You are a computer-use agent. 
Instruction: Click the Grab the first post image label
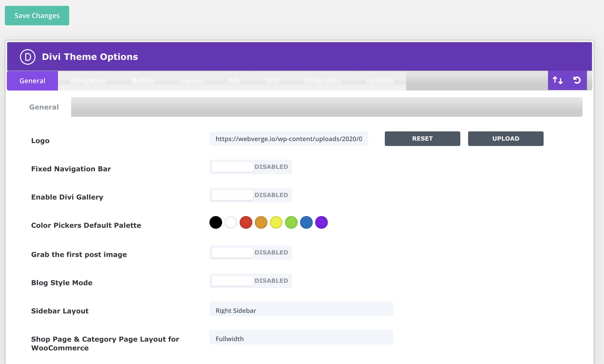click(x=79, y=255)
